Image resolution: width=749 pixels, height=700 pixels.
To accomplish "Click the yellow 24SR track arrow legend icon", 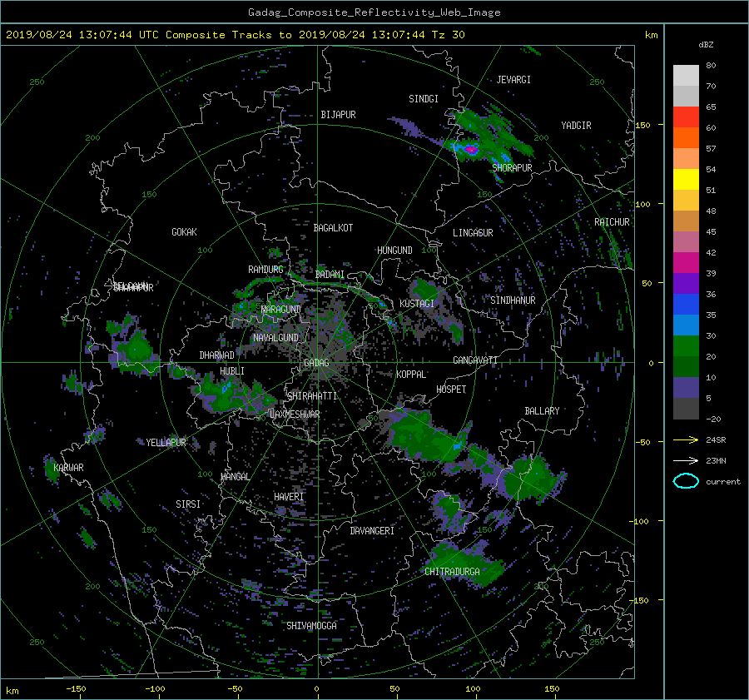I will pos(686,439).
